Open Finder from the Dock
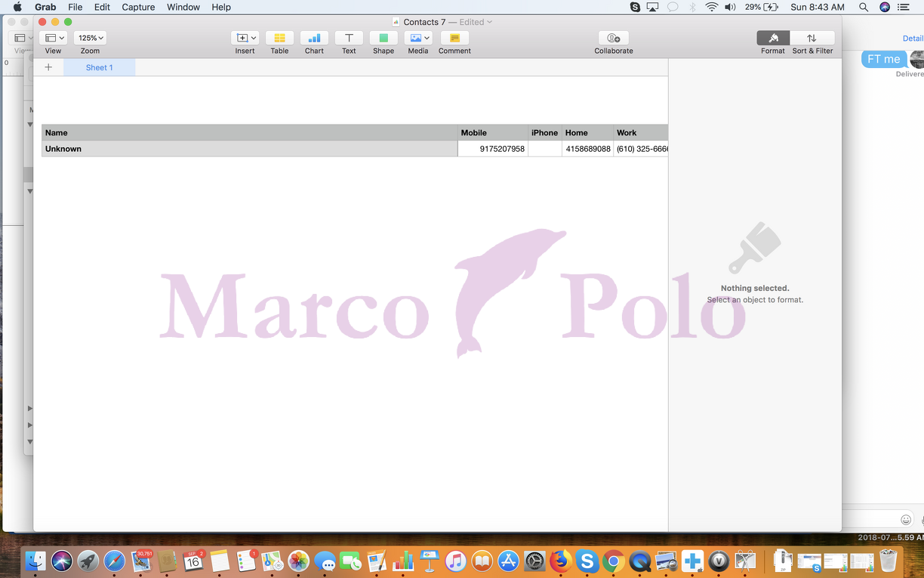 click(35, 561)
